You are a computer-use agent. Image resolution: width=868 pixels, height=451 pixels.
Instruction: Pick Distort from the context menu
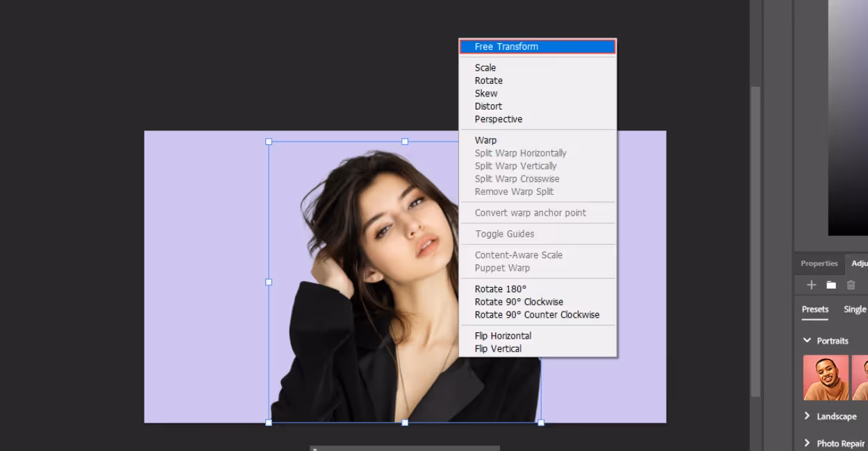[488, 106]
